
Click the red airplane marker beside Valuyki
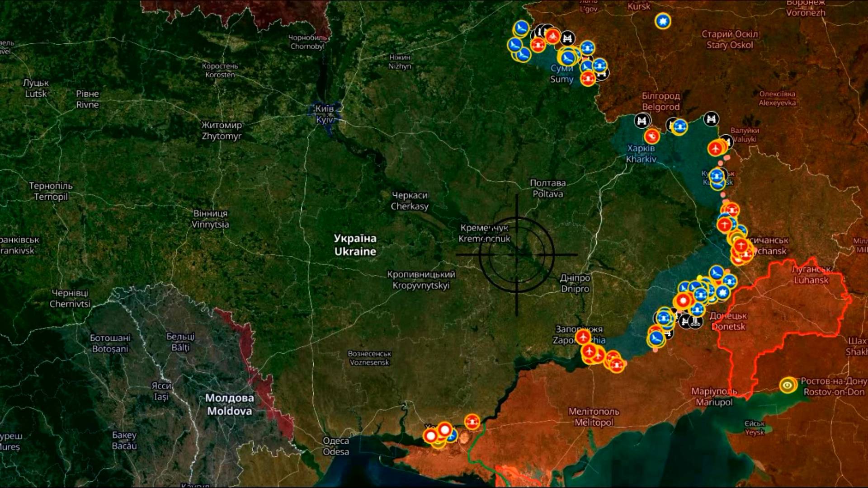(715, 148)
